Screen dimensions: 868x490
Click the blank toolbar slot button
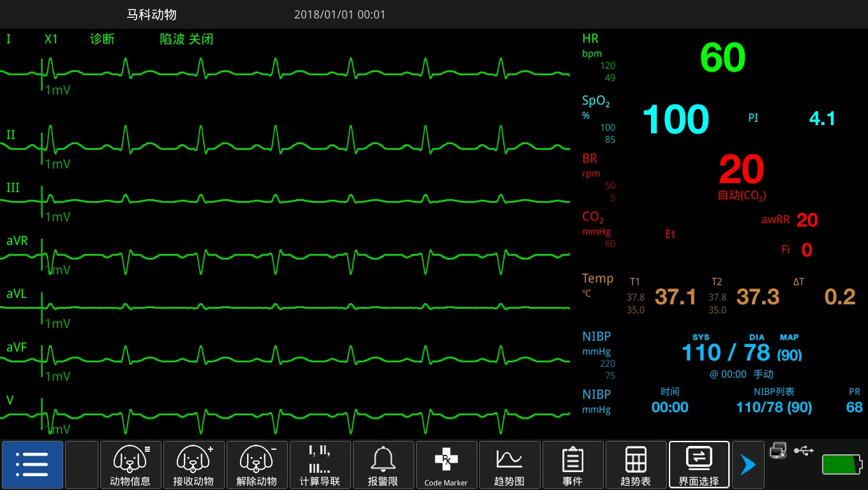tap(82, 464)
